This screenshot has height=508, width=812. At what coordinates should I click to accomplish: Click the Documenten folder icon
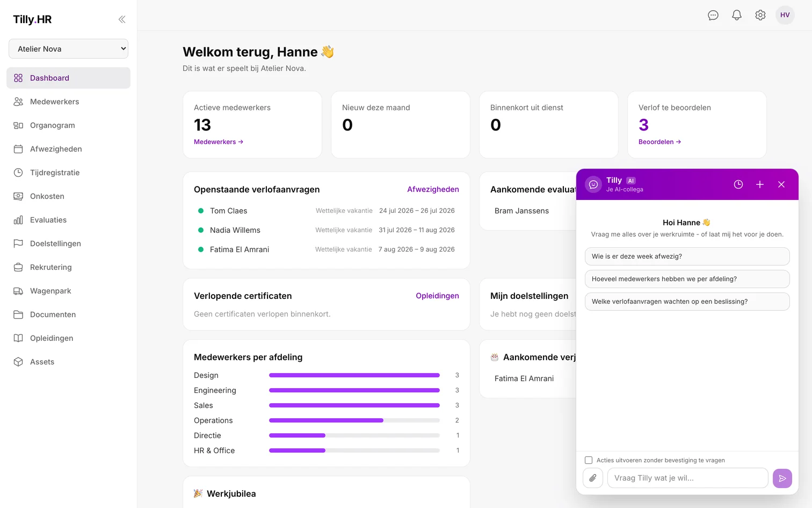coord(18,314)
